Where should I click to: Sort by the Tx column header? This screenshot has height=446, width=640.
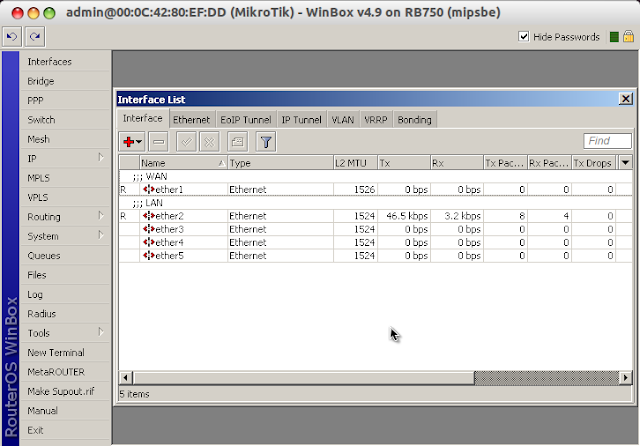(404, 163)
